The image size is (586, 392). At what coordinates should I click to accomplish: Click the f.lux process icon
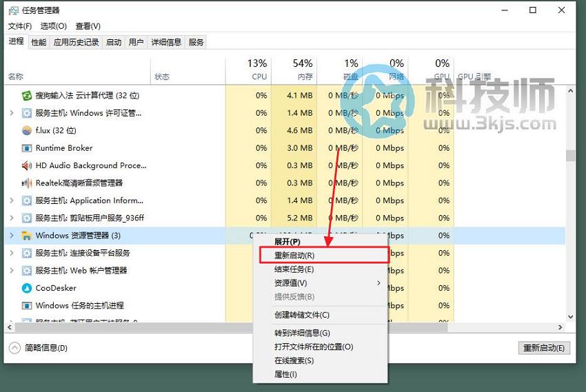pos(26,130)
